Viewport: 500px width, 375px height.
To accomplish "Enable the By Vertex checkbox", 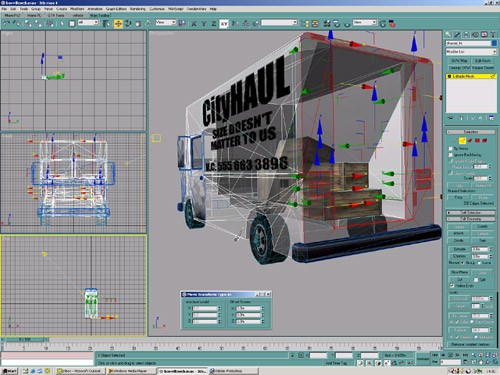I will pyautogui.click(x=451, y=148).
